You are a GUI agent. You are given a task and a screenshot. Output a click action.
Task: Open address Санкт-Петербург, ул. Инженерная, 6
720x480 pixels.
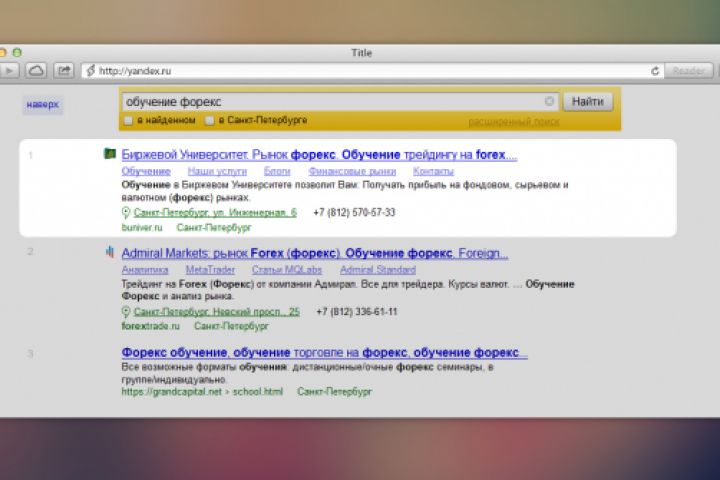[x=215, y=213]
